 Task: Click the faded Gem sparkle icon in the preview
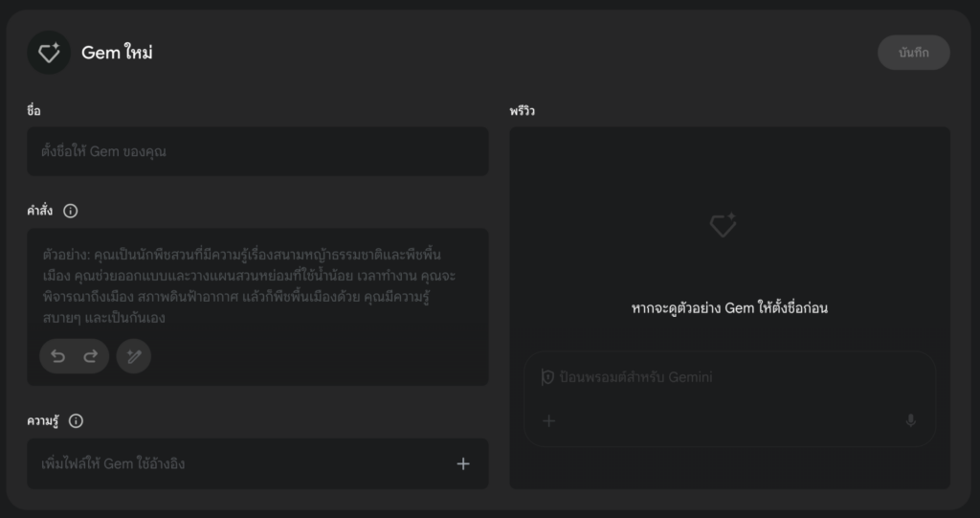[724, 225]
